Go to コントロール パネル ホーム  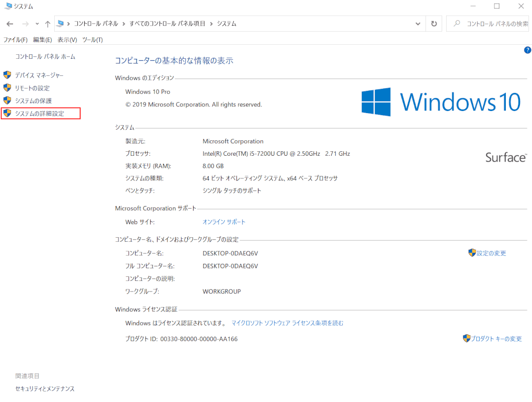[x=45, y=57]
